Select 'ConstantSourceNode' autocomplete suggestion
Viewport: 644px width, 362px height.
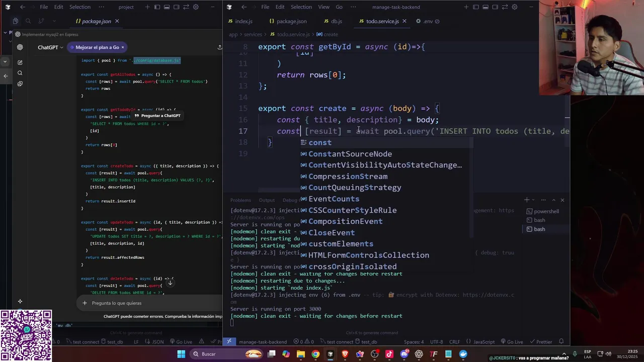tap(386, 154)
